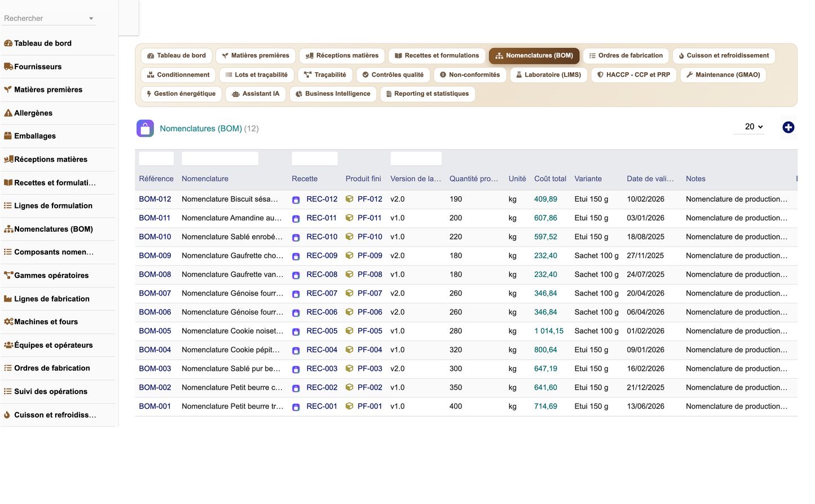Screen dimensions: 815x504
Task: Click the Allergènes warning triangle icon
Action: click(x=8, y=113)
